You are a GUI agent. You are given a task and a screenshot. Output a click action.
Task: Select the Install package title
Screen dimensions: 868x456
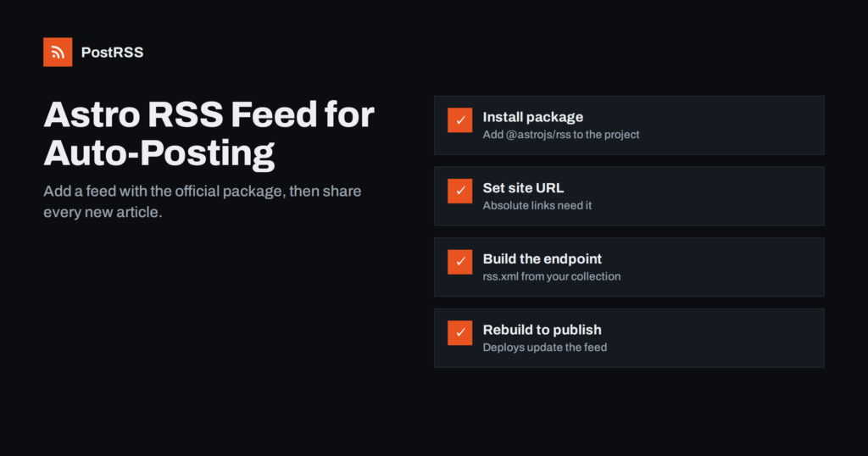pos(533,117)
